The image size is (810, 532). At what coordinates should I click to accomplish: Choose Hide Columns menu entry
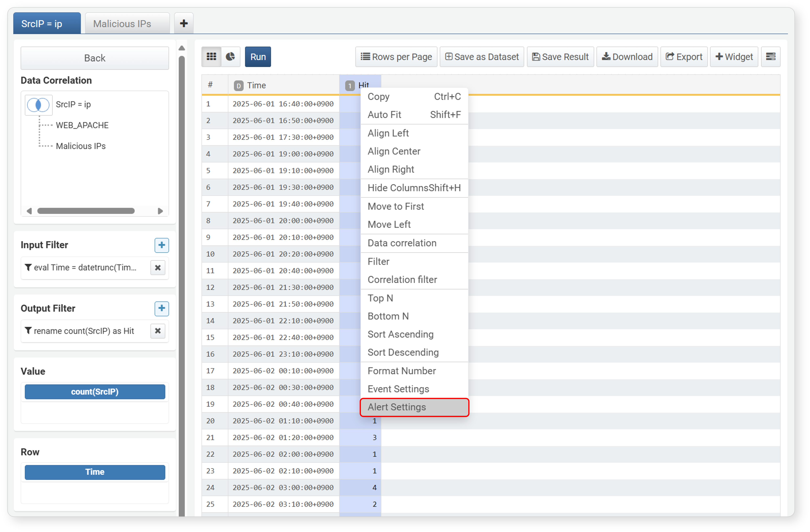(x=414, y=188)
